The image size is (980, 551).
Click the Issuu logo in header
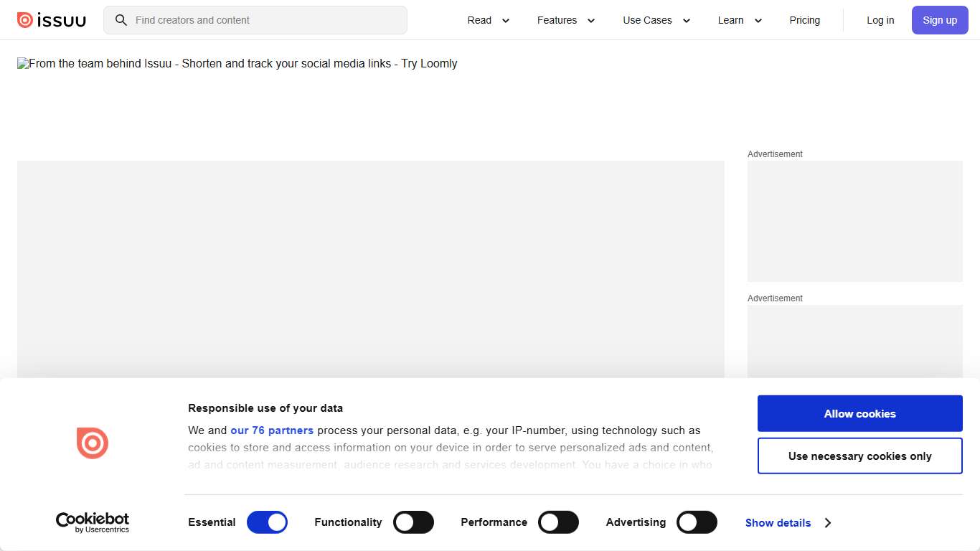pyautogui.click(x=52, y=20)
